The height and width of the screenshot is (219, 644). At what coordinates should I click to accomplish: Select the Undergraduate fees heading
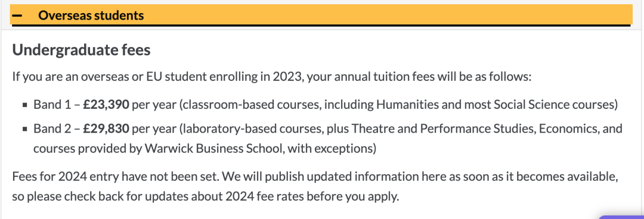click(81, 50)
